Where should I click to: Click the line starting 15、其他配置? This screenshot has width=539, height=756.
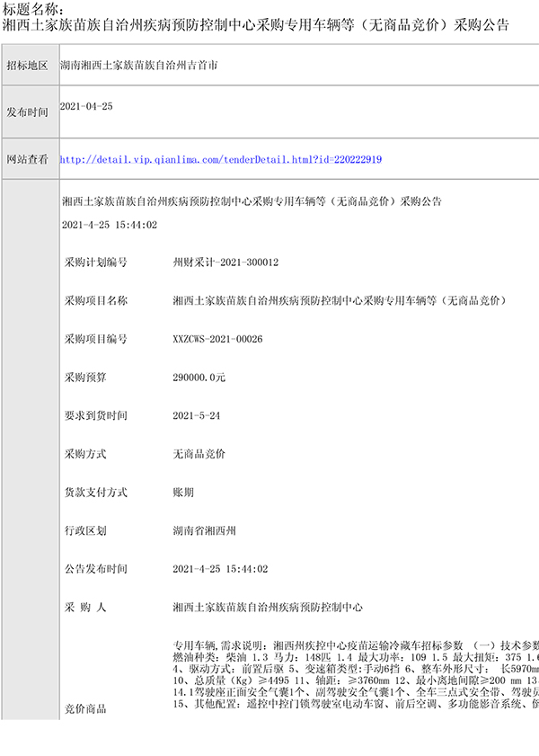(356, 704)
